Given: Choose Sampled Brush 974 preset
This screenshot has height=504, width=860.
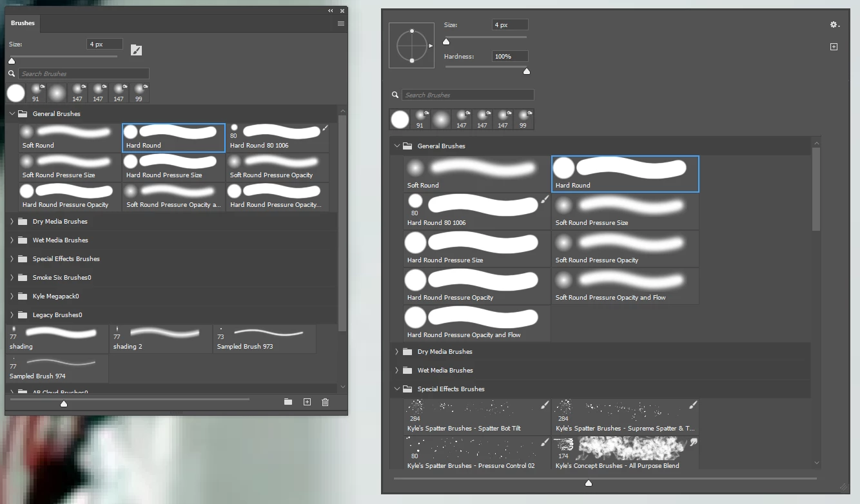Looking at the screenshot, I should [57, 368].
